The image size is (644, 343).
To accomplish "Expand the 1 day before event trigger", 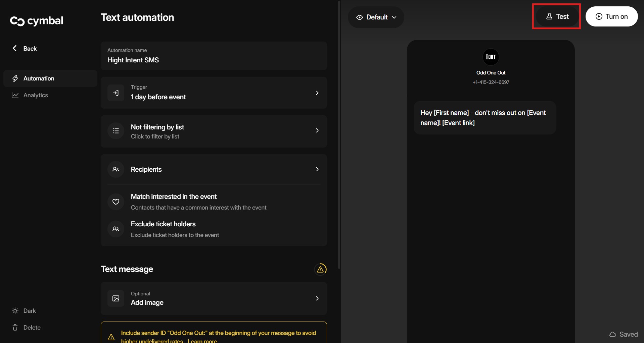I will click(317, 93).
